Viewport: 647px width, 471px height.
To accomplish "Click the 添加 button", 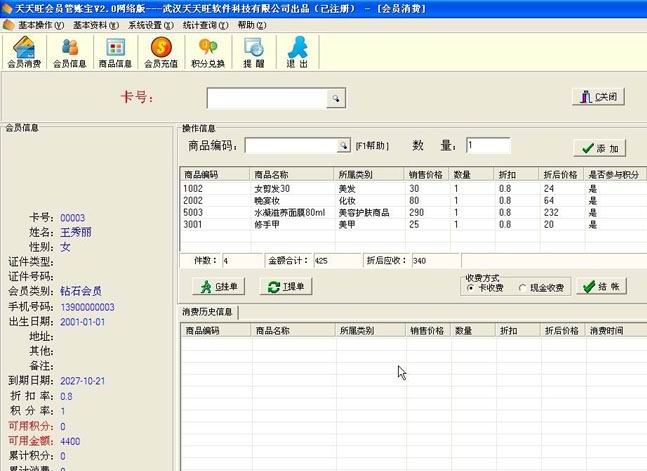I will 600,148.
